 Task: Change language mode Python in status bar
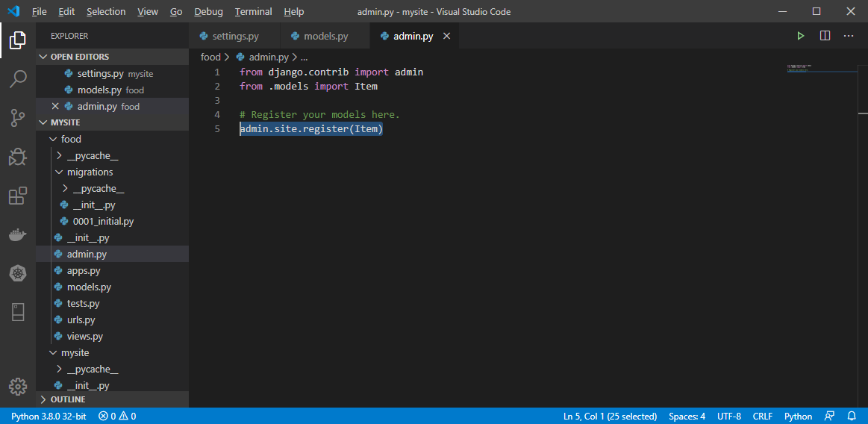point(799,417)
